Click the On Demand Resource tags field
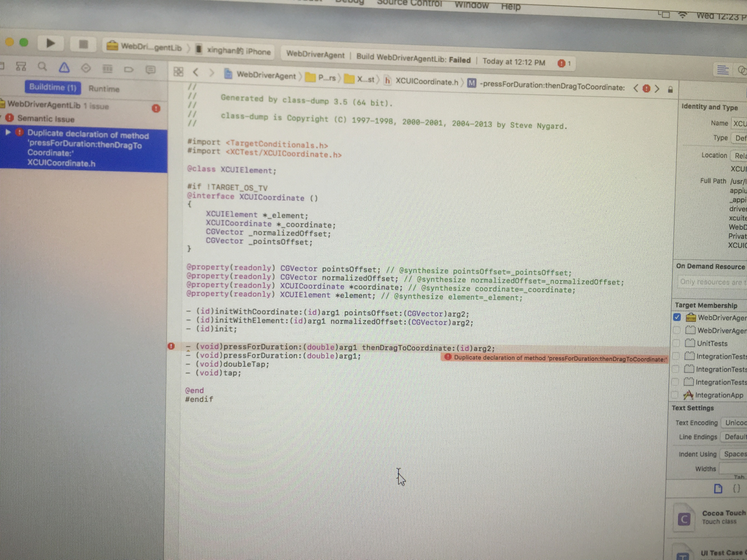The height and width of the screenshot is (560, 747). pyautogui.click(x=712, y=282)
